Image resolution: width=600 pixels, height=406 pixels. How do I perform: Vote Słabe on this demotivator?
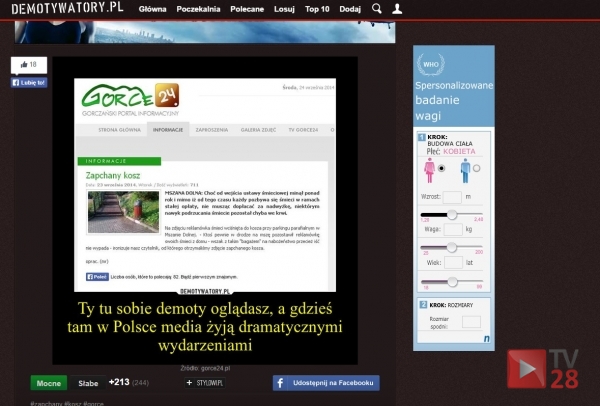(x=88, y=383)
